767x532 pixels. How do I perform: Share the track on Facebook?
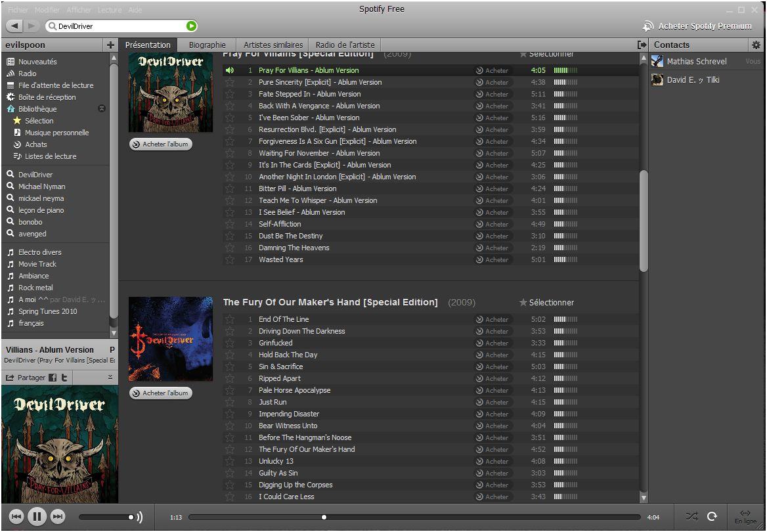[53, 378]
